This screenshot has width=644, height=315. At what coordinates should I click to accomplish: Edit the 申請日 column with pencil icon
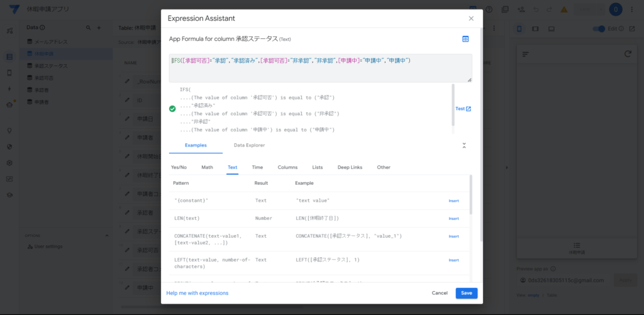127,118
